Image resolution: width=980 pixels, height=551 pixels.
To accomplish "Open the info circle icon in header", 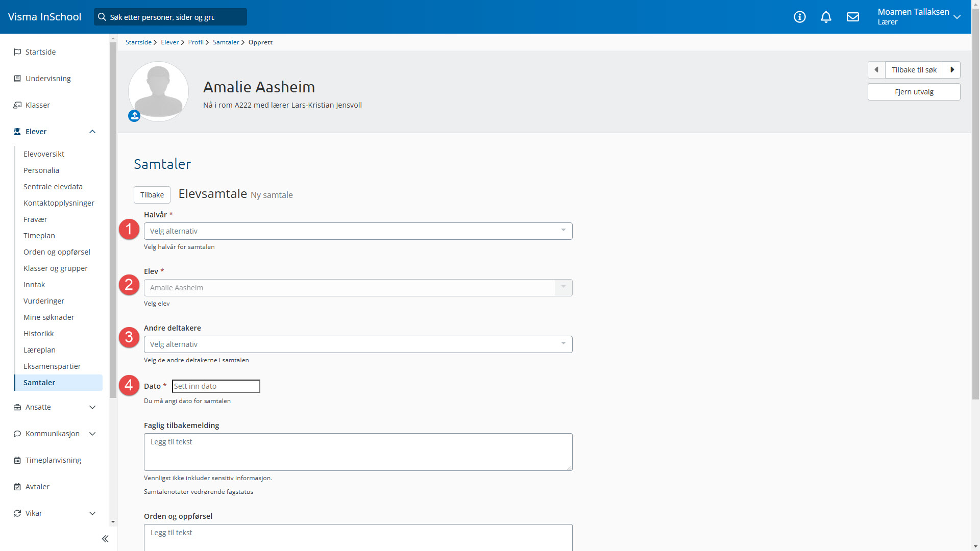I will click(800, 17).
